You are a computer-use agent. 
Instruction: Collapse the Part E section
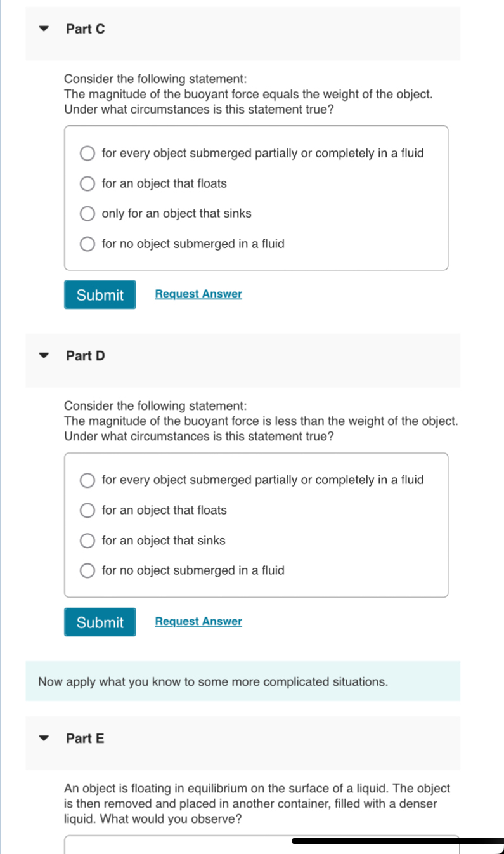click(x=43, y=738)
